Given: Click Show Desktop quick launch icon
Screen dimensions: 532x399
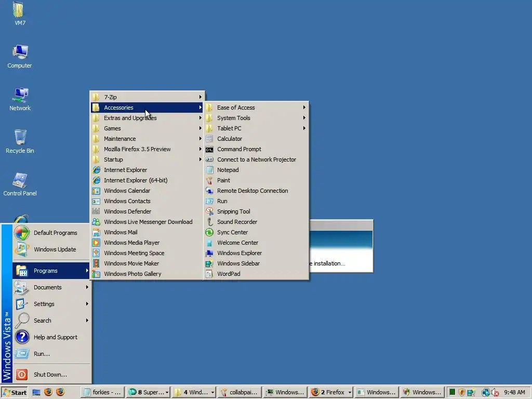Looking at the screenshot, I should [x=36, y=392].
